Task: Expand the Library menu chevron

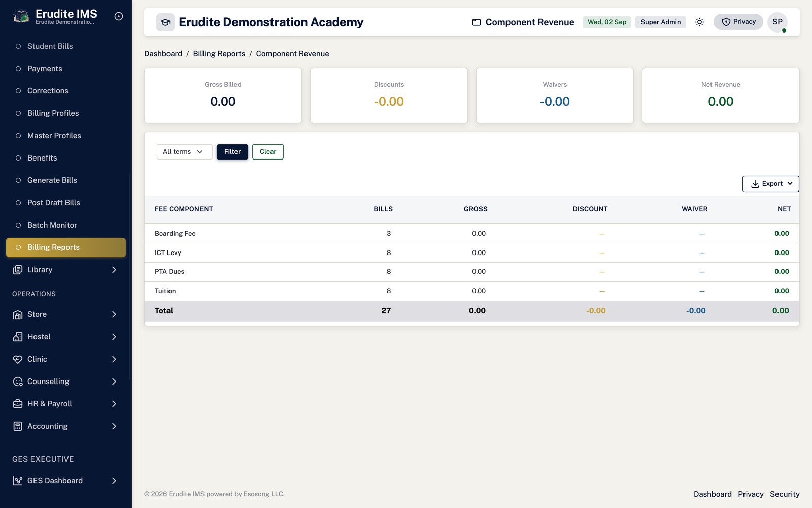Action: click(114, 270)
